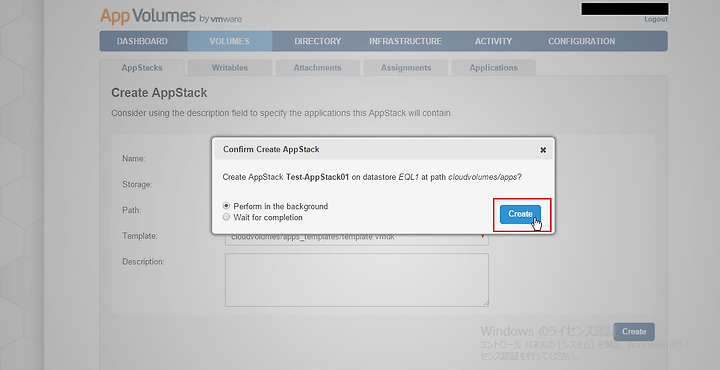Viewport: 720px width, 370px height.
Task: Click the Storage: field label
Action: coord(137,184)
